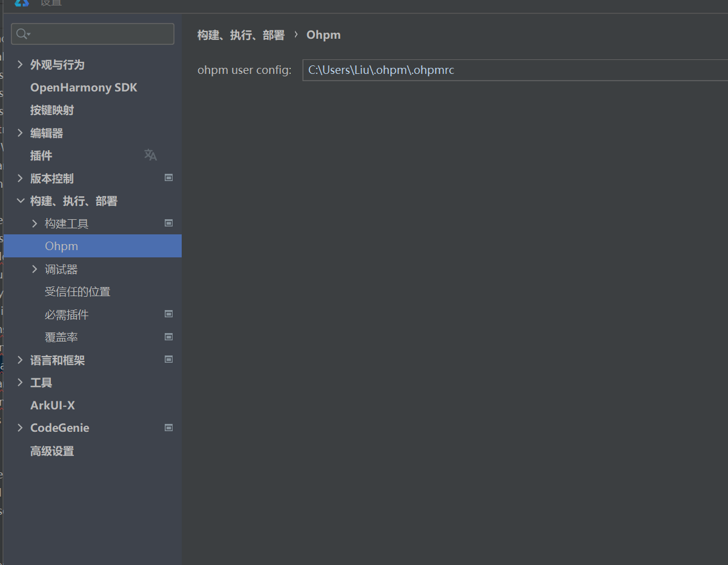Select 工具 in settings tree

[x=41, y=383]
